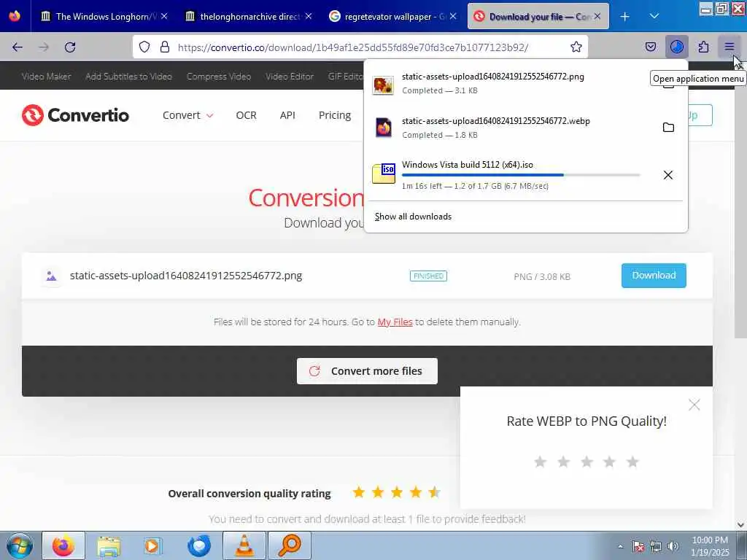This screenshot has height=560, width=747.
Task: Switch to regretevator wallpaper Google tab
Action: [392, 16]
